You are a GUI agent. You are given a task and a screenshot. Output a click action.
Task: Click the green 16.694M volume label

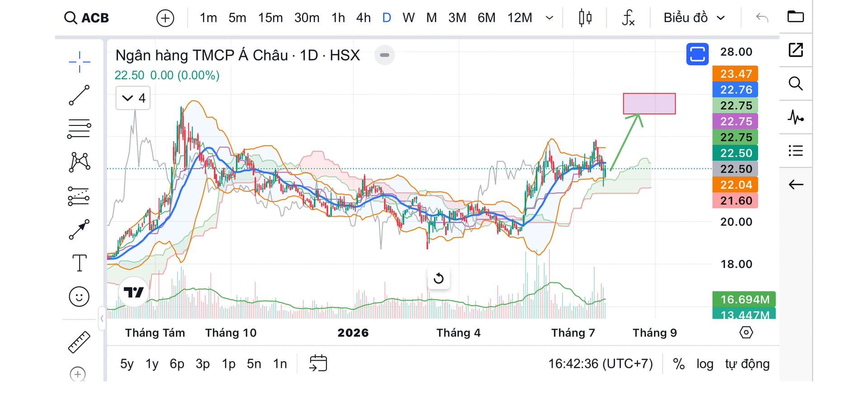[x=744, y=299]
